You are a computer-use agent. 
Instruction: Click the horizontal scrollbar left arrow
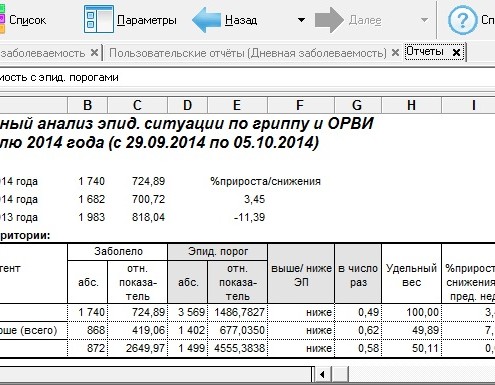point(322,374)
